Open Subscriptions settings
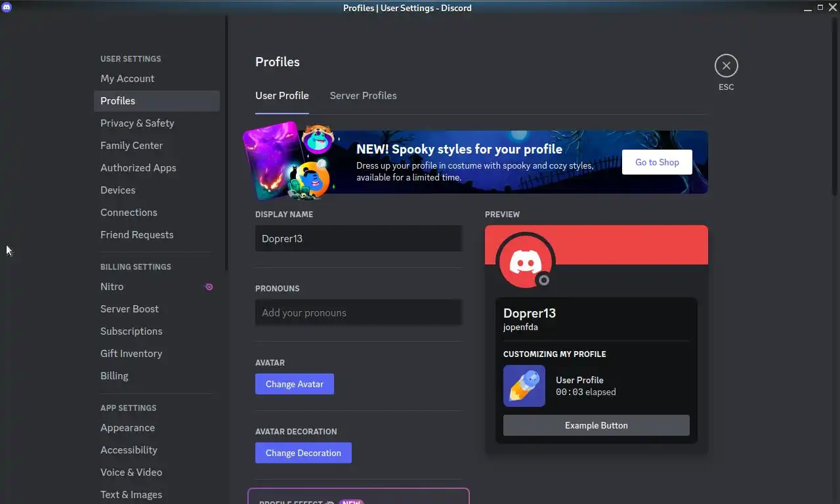The image size is (840, 504). (x=156, y=331)
